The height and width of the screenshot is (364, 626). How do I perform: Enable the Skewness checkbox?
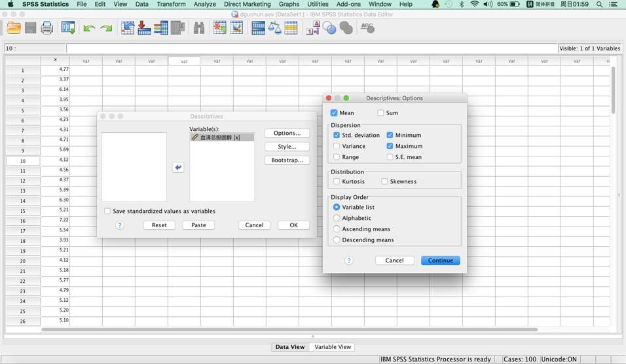pos(384,181)
